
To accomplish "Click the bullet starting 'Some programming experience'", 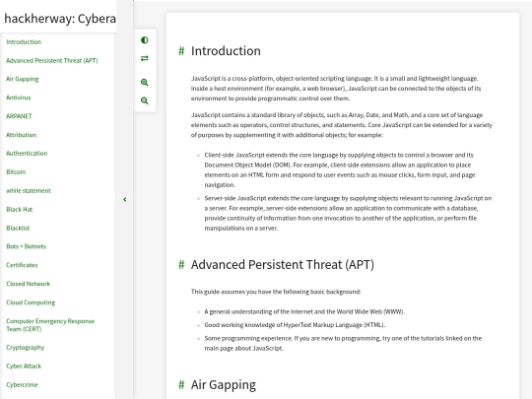I will (x=343, y=344).
